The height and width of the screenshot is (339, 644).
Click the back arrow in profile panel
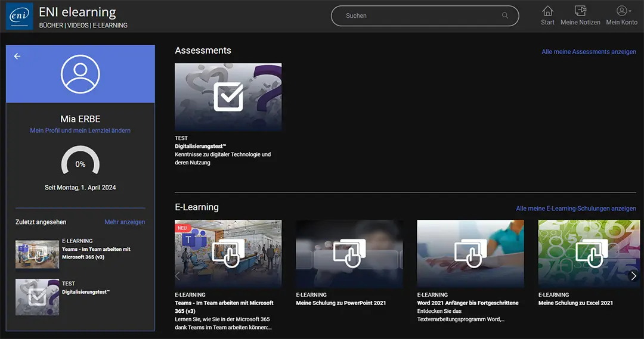pyautogui.click(x=17, y=56)
